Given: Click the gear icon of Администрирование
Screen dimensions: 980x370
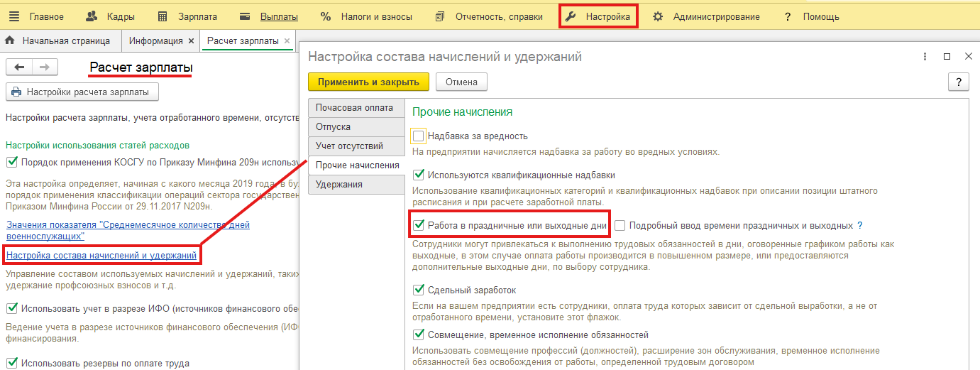Looking at the screenshot, I should [x=658, y=16].
